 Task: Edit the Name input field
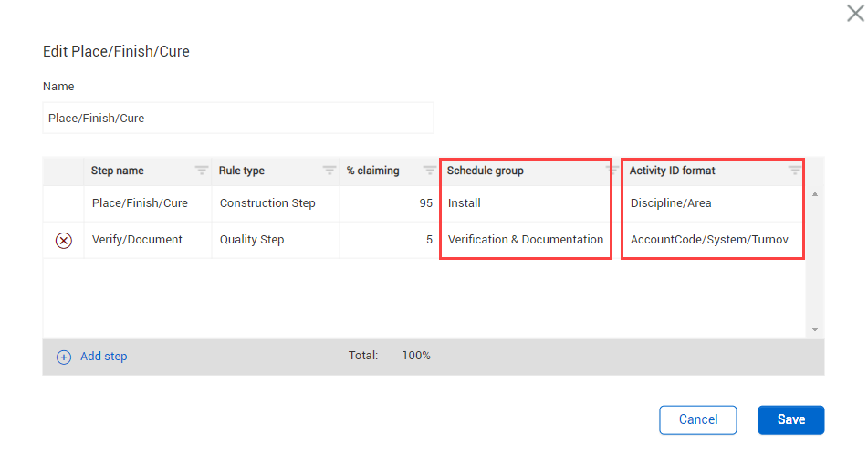[238, 119]
